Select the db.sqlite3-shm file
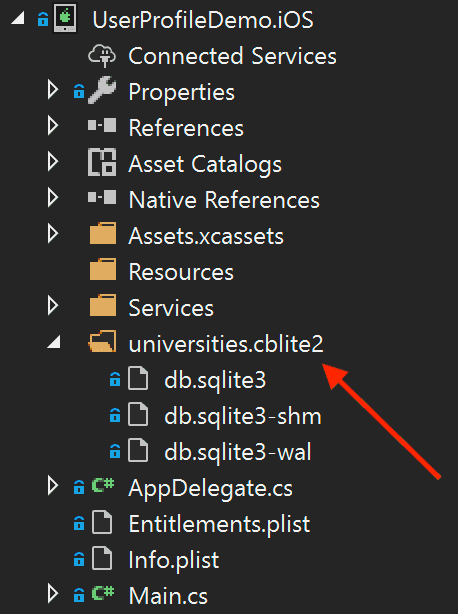The height and width of the screenshot is (614, 458). [x=243, y=416]
